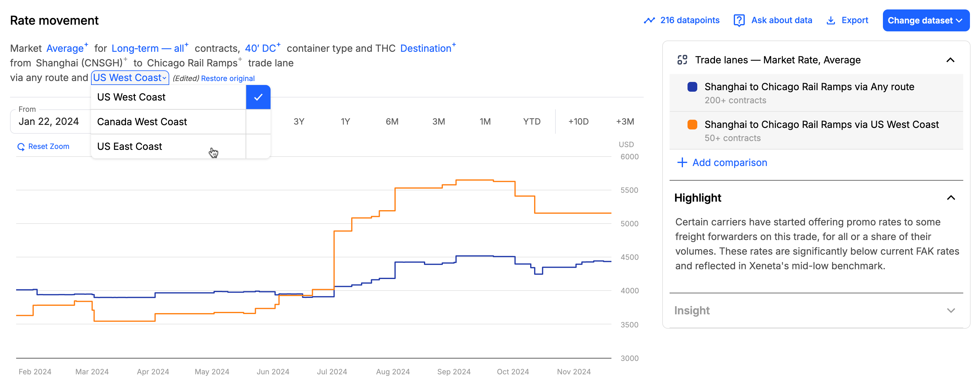Click the Trade lanes panel grid icon
The width and height of the screenshot is (980, 385).
682,60
